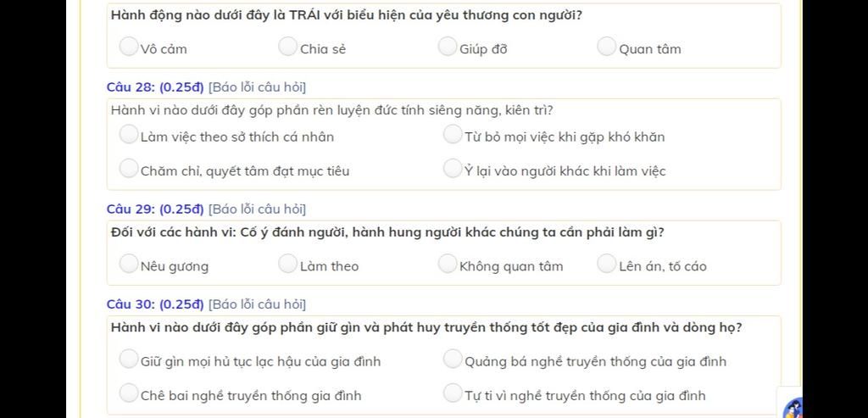Choose 'Giữ gìn mọi hủ tục lạc hậu của gia đình'
Image resolution: width=868 pixels, height=418 pixels.
[x=129, y=359]
